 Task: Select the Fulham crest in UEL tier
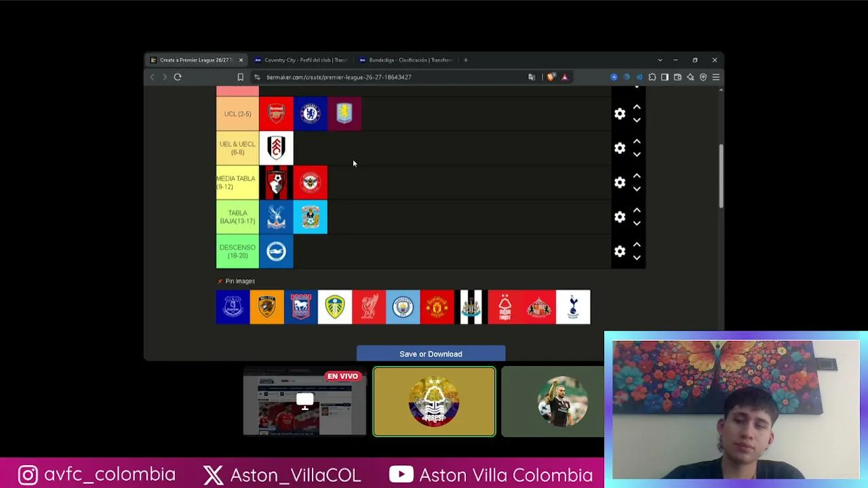(x=276, y=148)
